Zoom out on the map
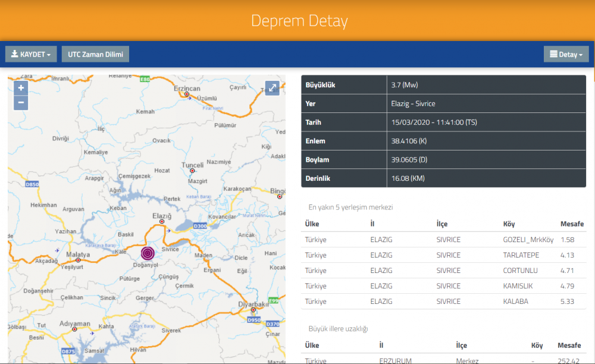The width and height of the screenshot is (595, 364). pyautogui.click(x=21, y=102)
